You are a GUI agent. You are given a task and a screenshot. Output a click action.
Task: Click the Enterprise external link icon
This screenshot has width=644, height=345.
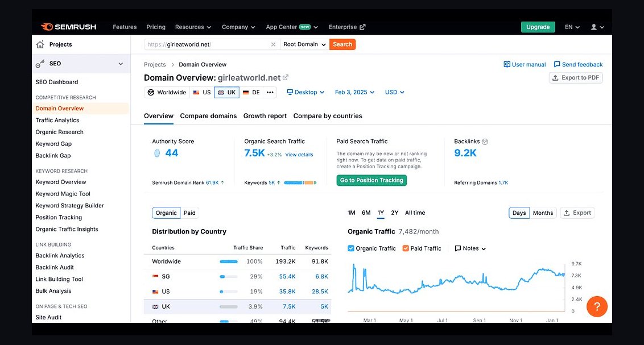(x=362, y=27)
